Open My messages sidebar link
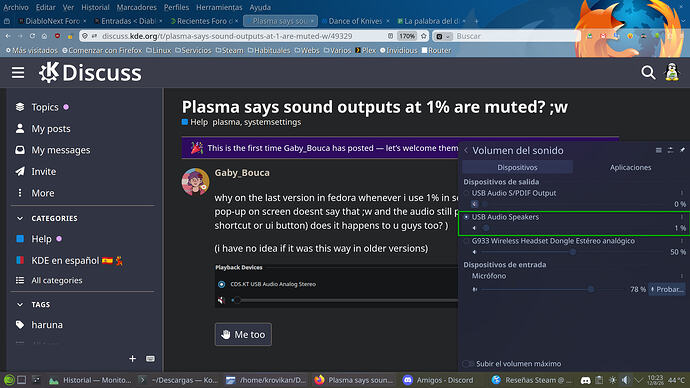Screen dimensions: 690x388 [x=53, y=150]
